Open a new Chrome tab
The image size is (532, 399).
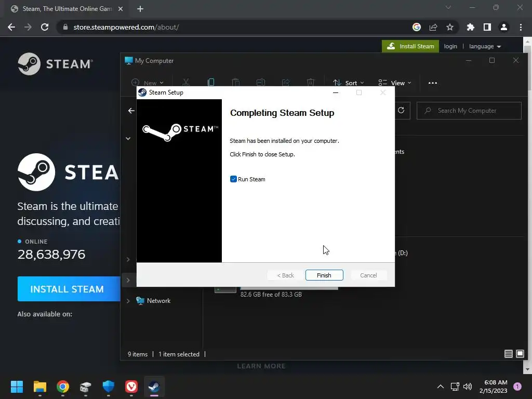click(140, 9)
